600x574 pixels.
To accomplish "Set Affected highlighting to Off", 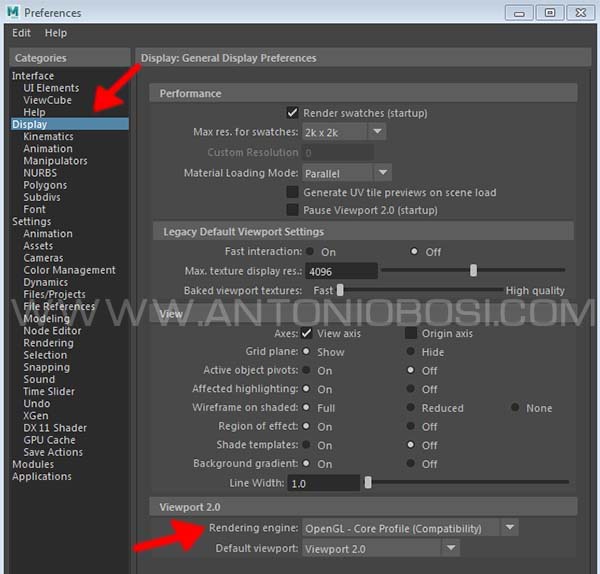I will pos(411,389).
